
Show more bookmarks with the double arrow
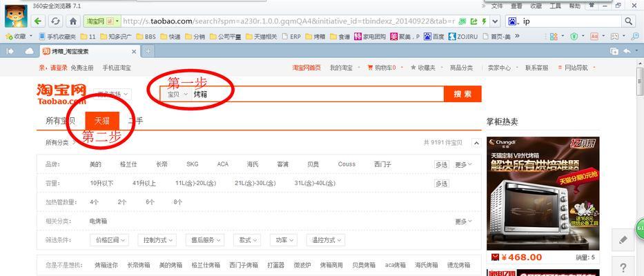point(517,36)
